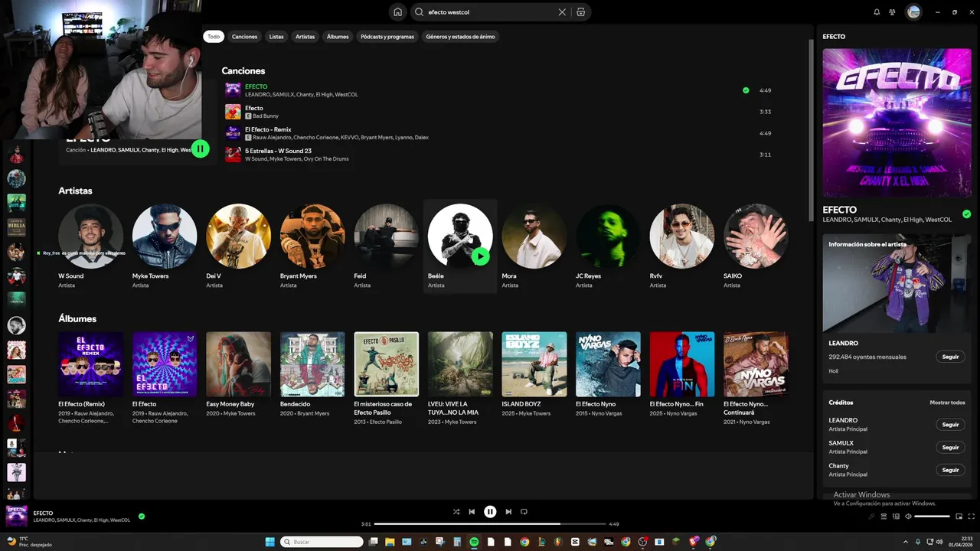Image resolution: width=980 pixels, height=551 pixels.
Task: Play Beéle with the green play button
Action: 481,256
